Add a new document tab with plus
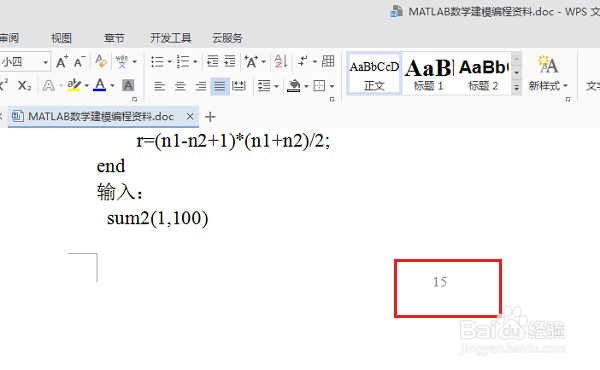Viewport: 600px width, 370px height. tap(210, 117)
